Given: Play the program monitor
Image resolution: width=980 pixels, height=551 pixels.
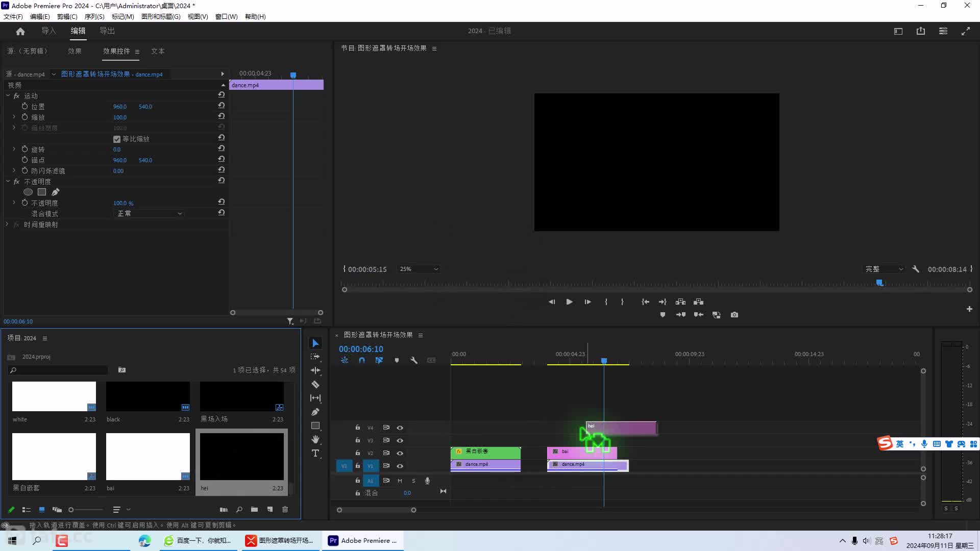Looking at the screenshot, I should 569,302.
